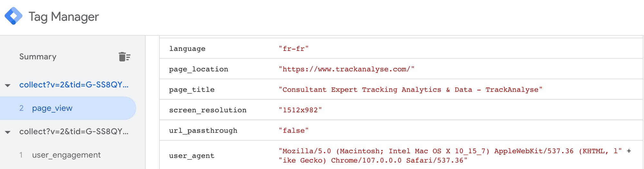This screenshot has width=644, height=169.
Task: Open the Summary view
Action: tap(38, 57)
